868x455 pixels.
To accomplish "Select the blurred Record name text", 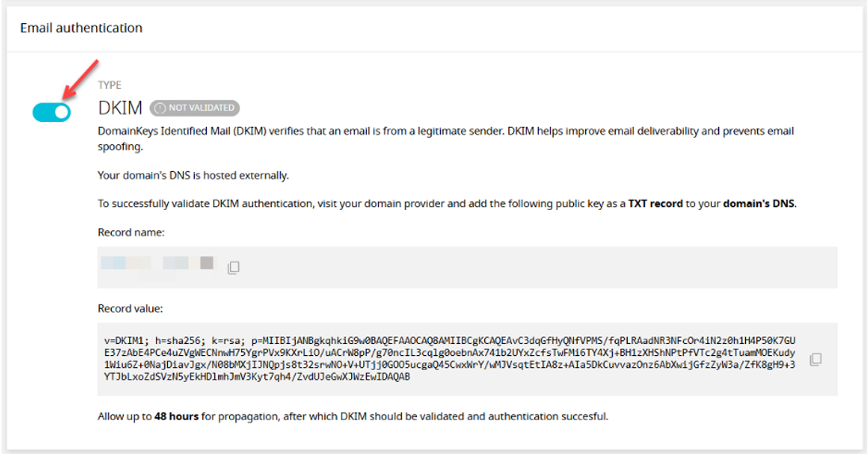I will click(x=157, y=263).
